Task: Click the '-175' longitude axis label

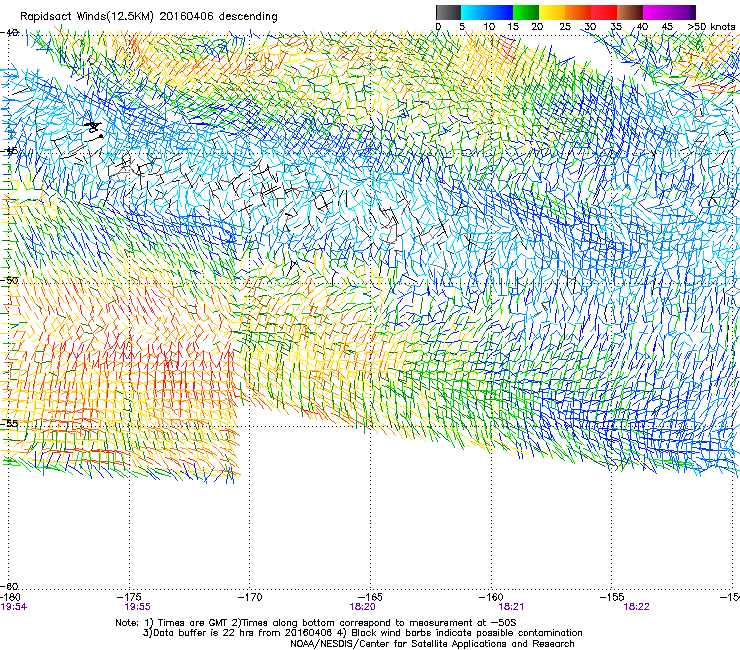Action: click(x=129, y=597)
